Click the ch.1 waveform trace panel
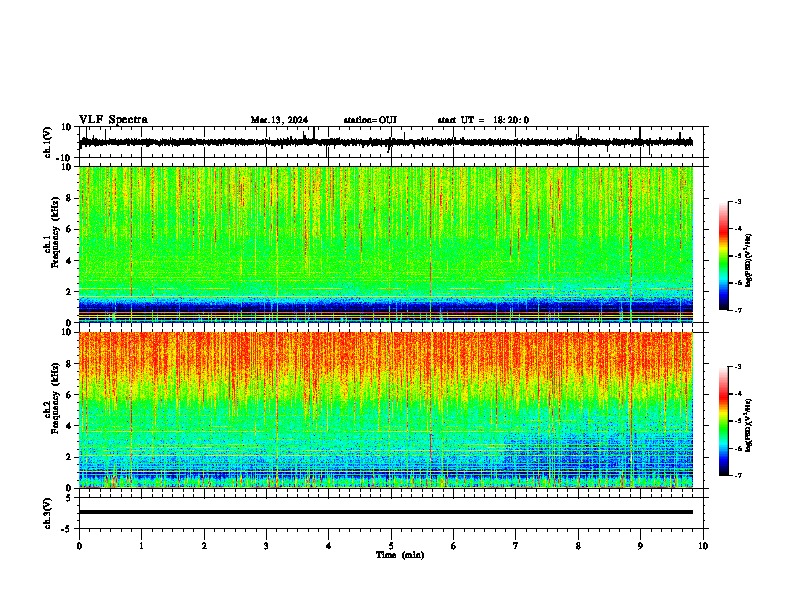Image resolution: width=792 pixels, height=612 pixels. [393, 142]
